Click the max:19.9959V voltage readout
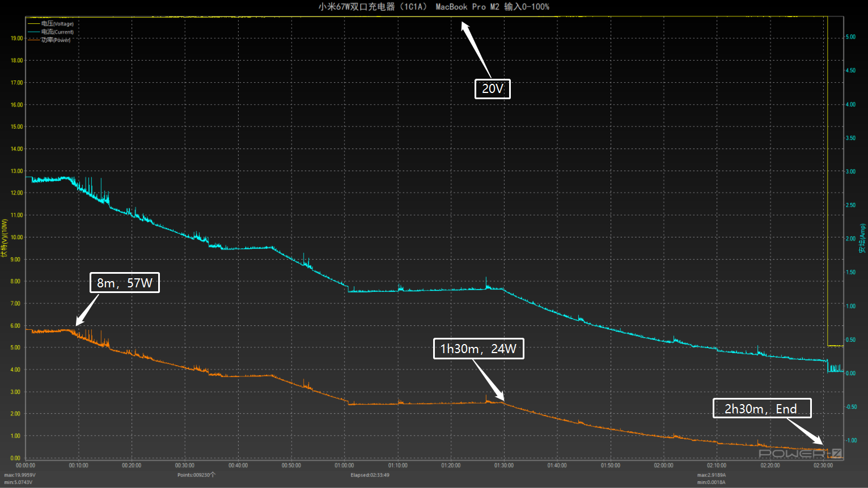 point(20,475)
